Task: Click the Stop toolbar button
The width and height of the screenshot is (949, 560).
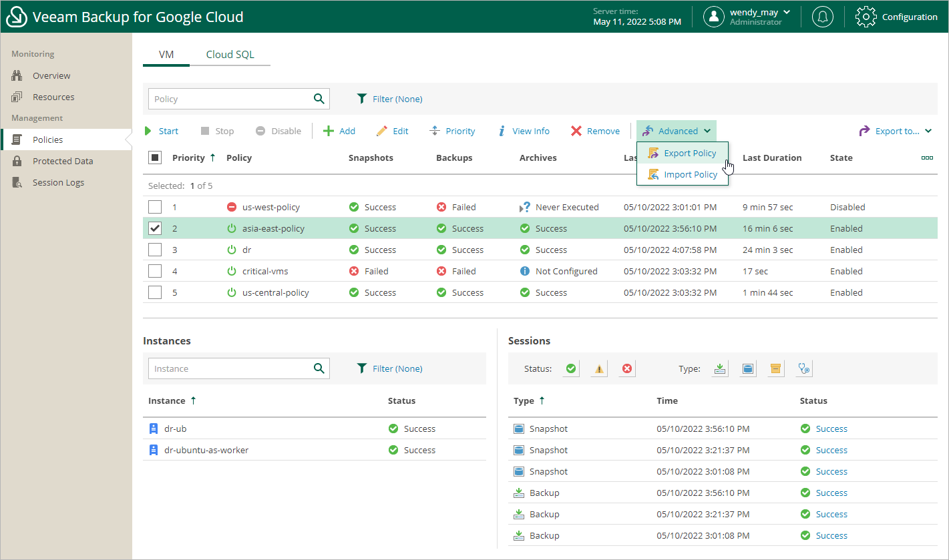Action: coord(217,131)
